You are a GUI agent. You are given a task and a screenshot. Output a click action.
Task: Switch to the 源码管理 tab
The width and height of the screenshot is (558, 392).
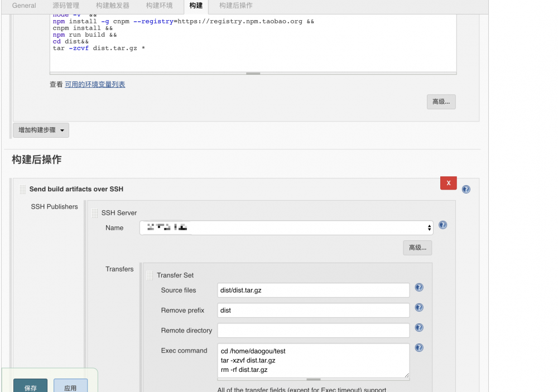[x=66, y=5]
